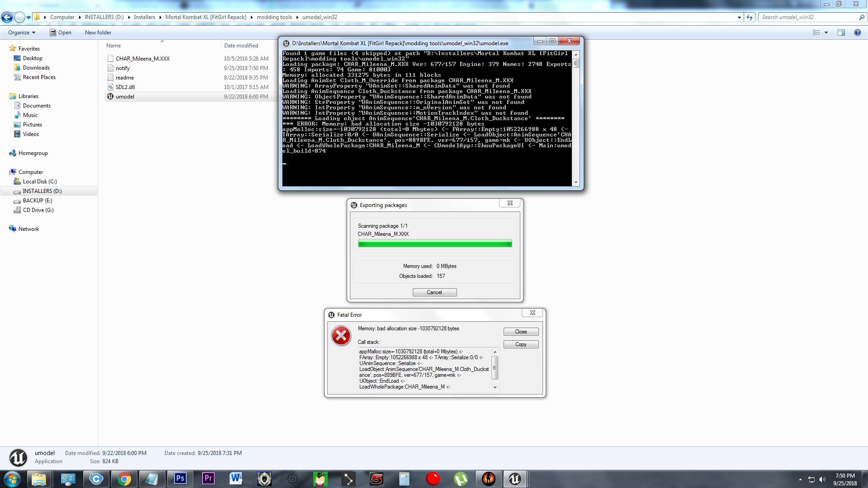This screenshot has width=868, height=488.
Task: Expand the address bar history dropdown
Action: coord(739,17)
